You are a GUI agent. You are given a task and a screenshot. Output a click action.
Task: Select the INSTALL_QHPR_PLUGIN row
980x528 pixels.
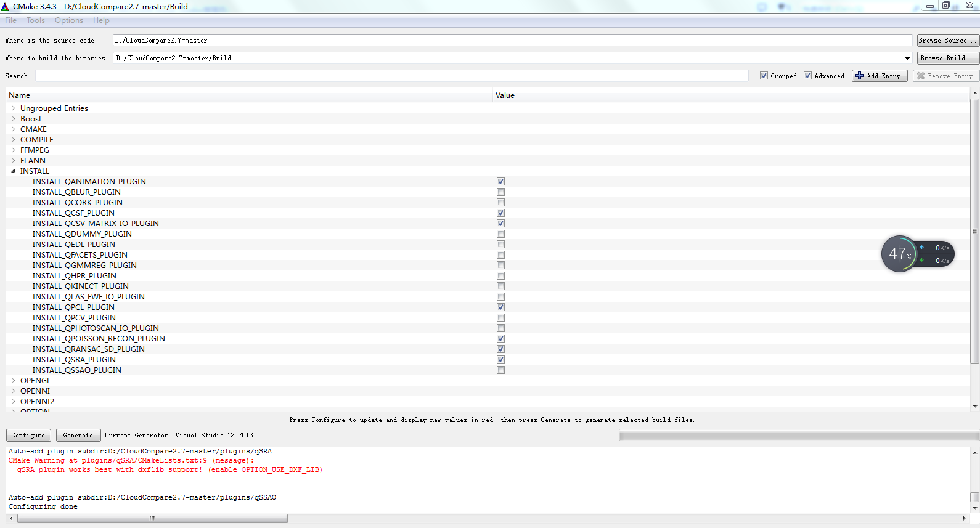[x=488, y=276]
